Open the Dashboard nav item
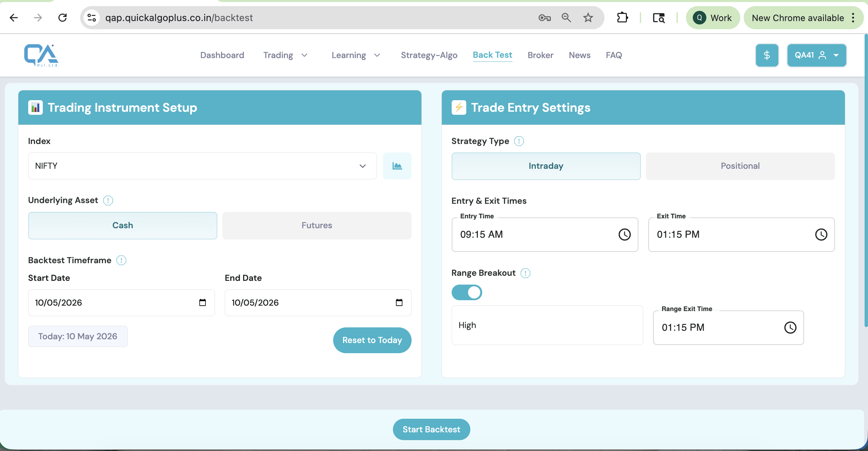This screenshot has height=451, width=868. [222, 55]
